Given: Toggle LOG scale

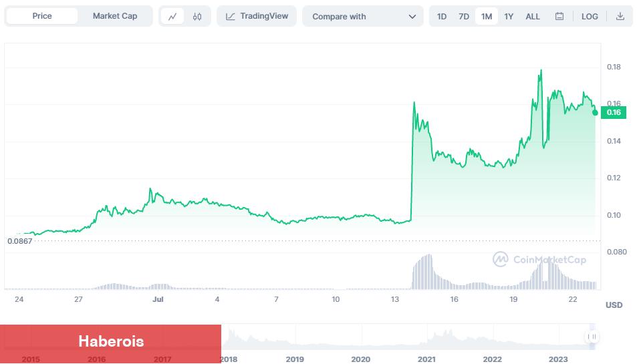Looking at the screenshot, I should 590,17.
